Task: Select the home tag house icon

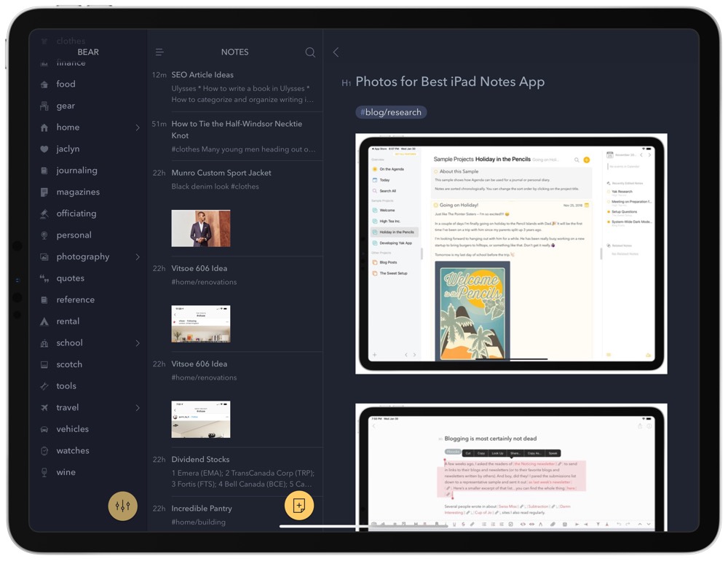Action: (x=44, y=127)
